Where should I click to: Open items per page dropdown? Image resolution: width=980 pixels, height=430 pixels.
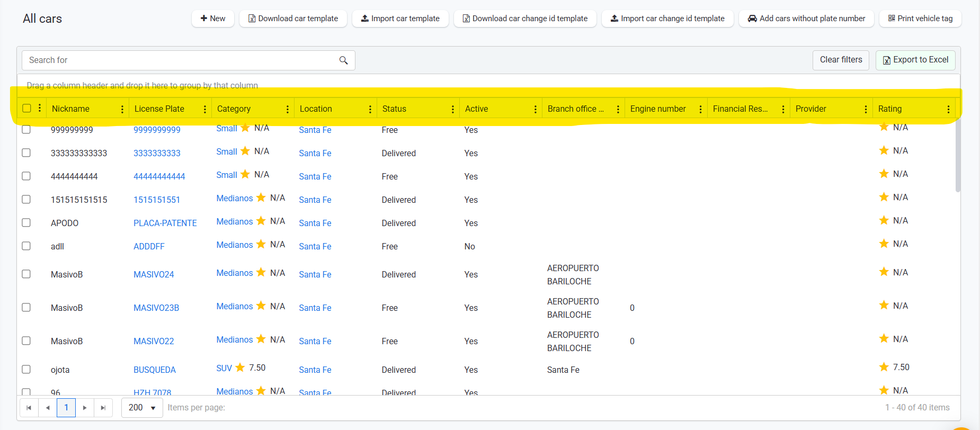coord(142,408)
